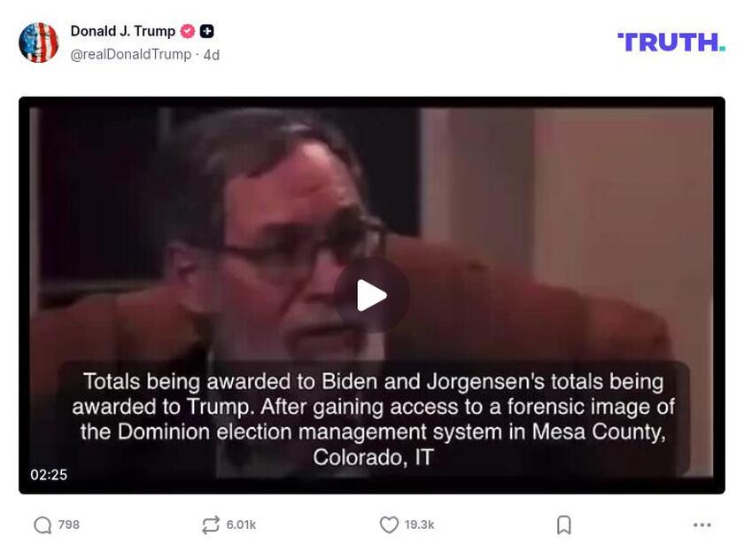This screenshot has height=560, width=744.
Task: Open the Donald J. Trump display name
Action: point(123,31)
